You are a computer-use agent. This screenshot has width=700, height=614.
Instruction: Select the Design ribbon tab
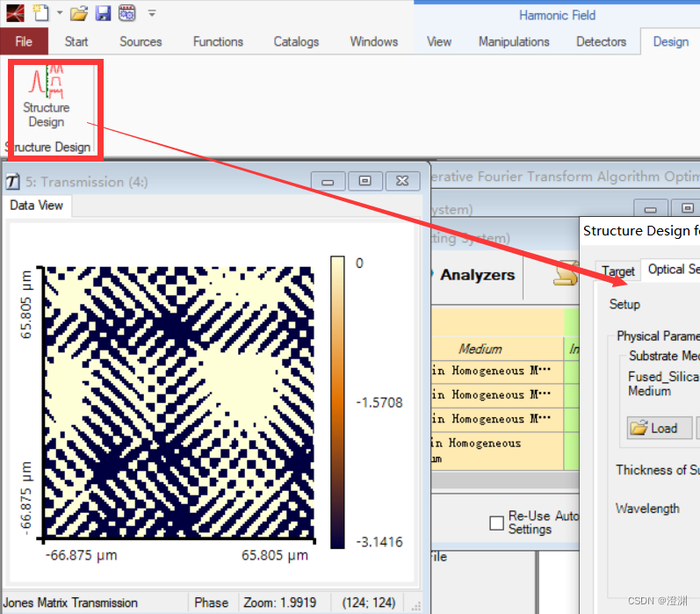(x=670, y=41)
